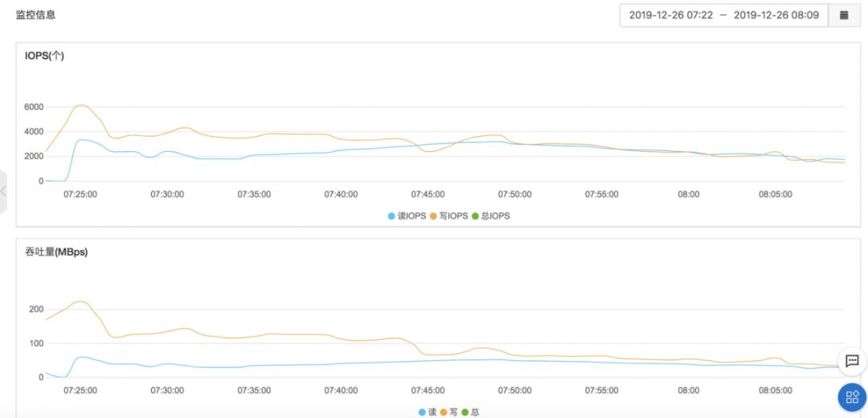
Task: Click the IOPS(个) chart title
Action: tap(44, 56)
